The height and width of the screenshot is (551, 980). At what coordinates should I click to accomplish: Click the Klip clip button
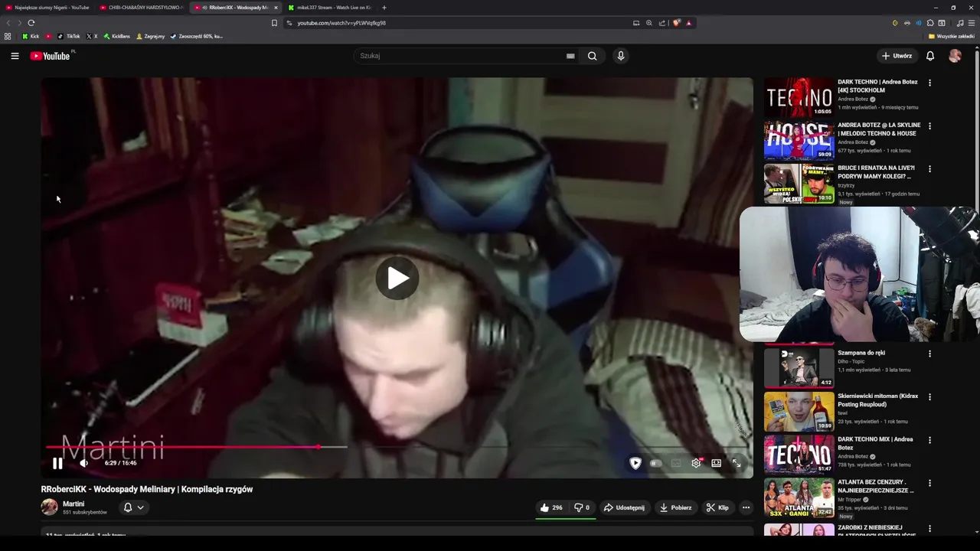pos(717,507)
